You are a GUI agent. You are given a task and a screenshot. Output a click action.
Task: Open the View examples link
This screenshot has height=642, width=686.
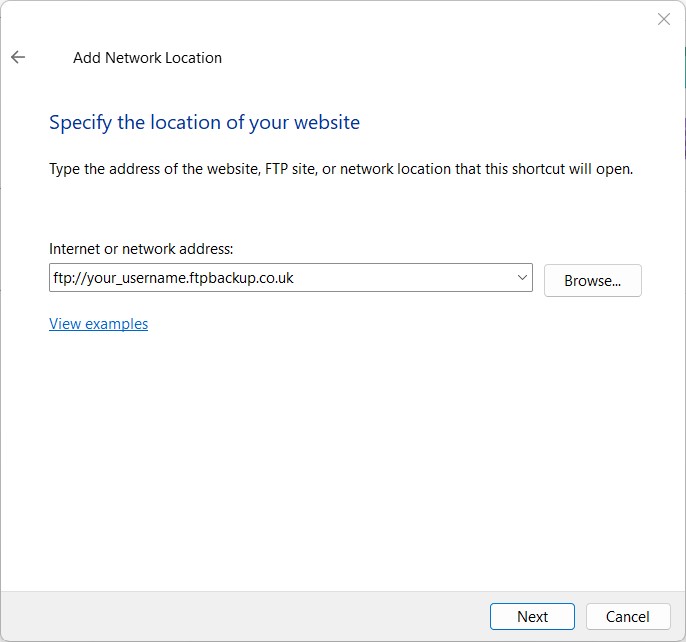coord(98,324)
